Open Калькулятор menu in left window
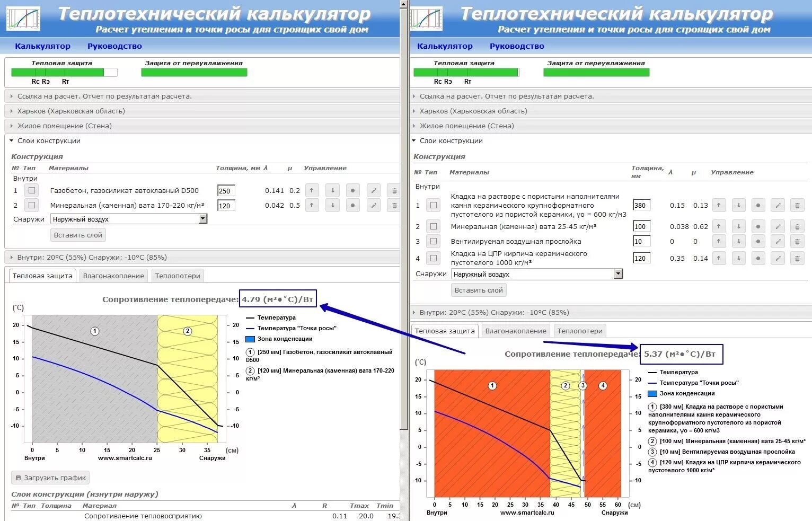 pyautogui.click(x=42, y=46)
